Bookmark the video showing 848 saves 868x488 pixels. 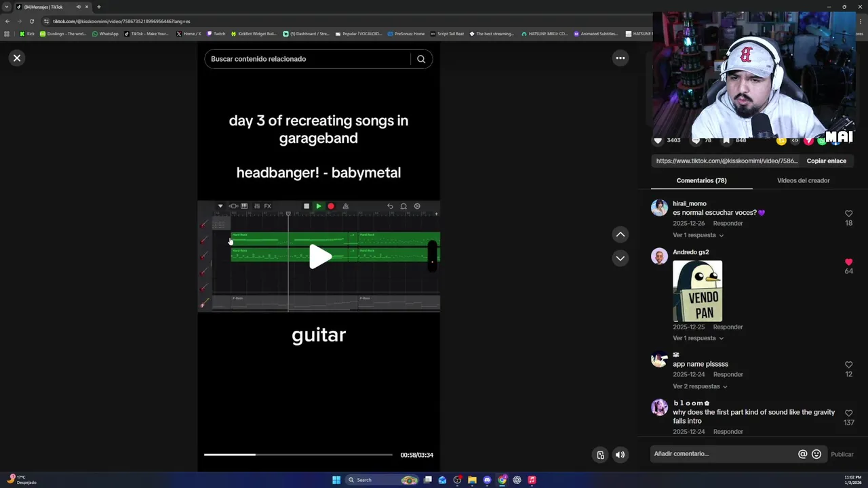[726, 140]
